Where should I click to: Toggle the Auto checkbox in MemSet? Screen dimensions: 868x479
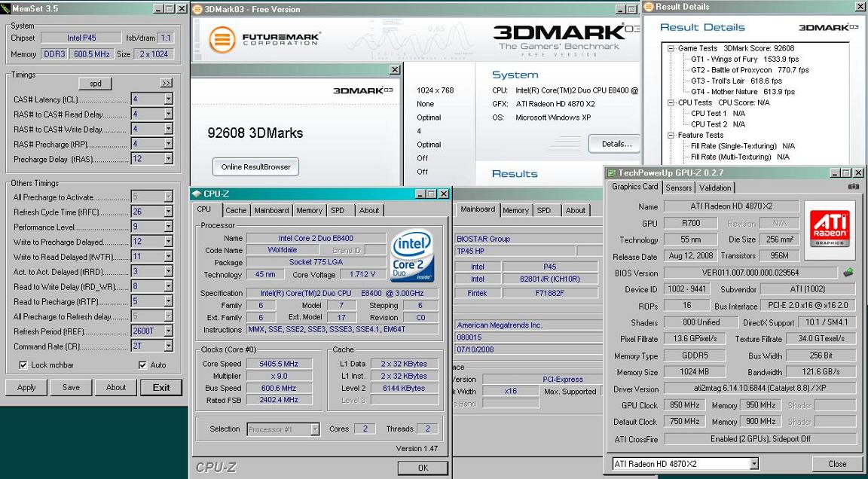143,365
